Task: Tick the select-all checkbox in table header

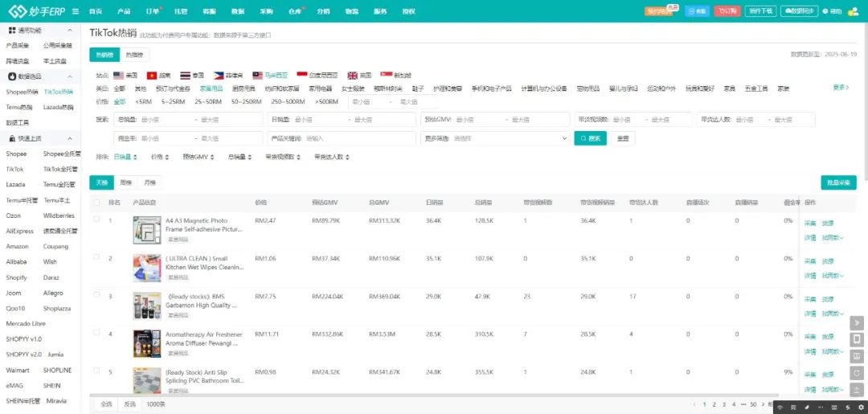Action: click(97, 203)
